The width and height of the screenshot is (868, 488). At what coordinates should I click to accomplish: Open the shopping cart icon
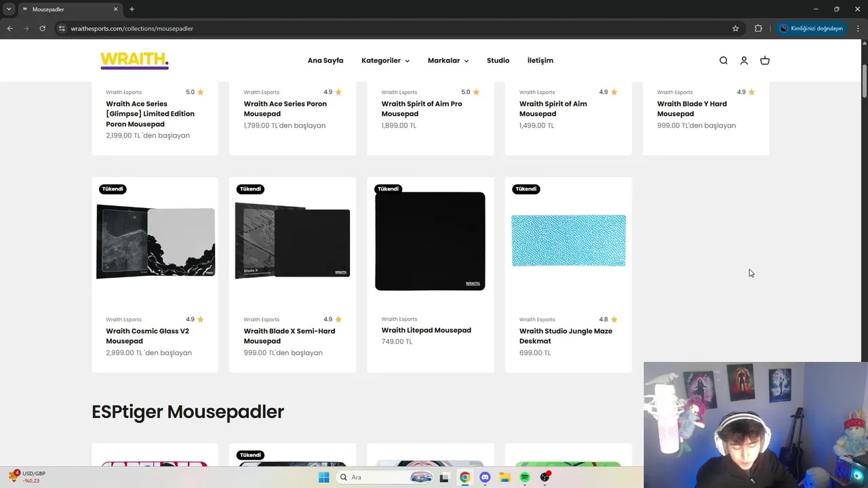click(x=765, y=60)
